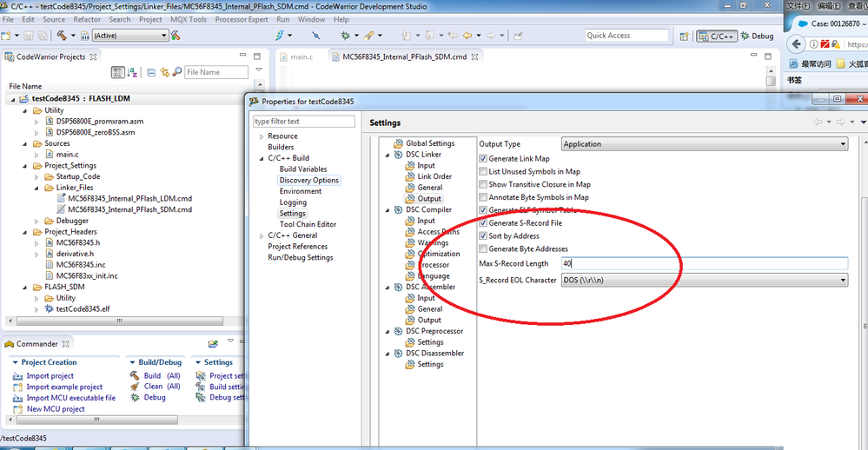The image size is (868, 450).
Task: Open the Processor Expert menu
Action: (x=242, y=19)
